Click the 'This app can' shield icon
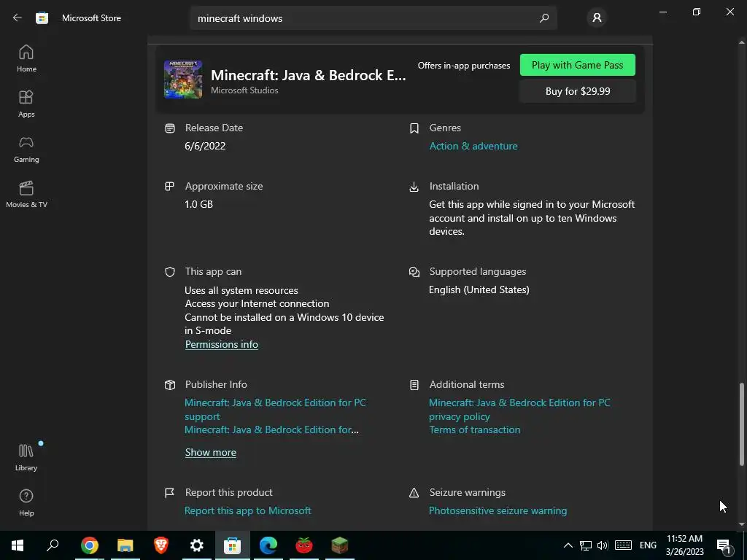The height and width of the screenshot is (560, 747). 169,272
